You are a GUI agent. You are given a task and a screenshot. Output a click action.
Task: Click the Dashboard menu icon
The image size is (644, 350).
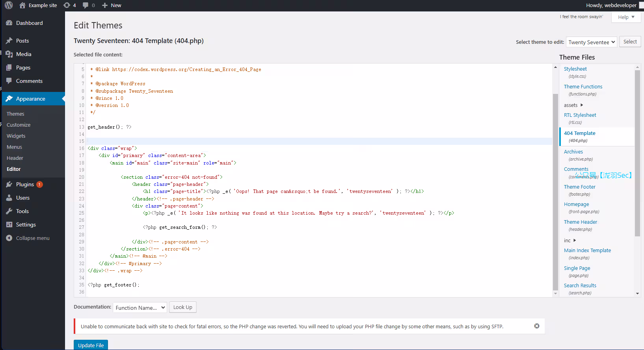(x=9, y=23)
